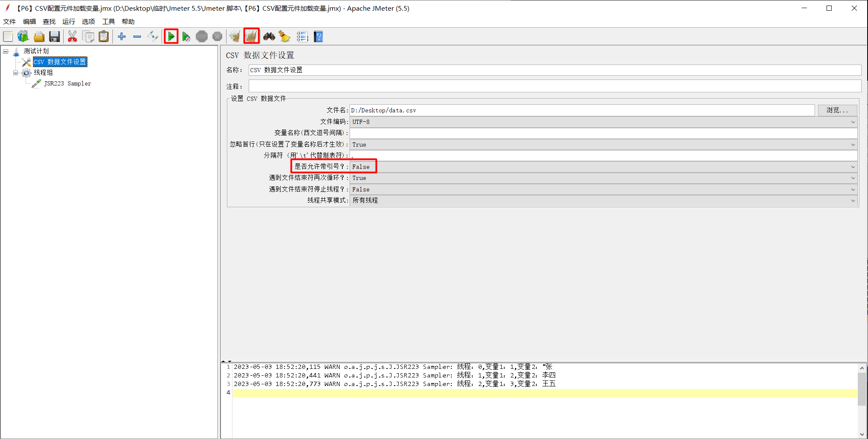The width and height of the screenshot is (868, 439).
Task: Click log line 3 ending 王五
Action: (394, 384)
